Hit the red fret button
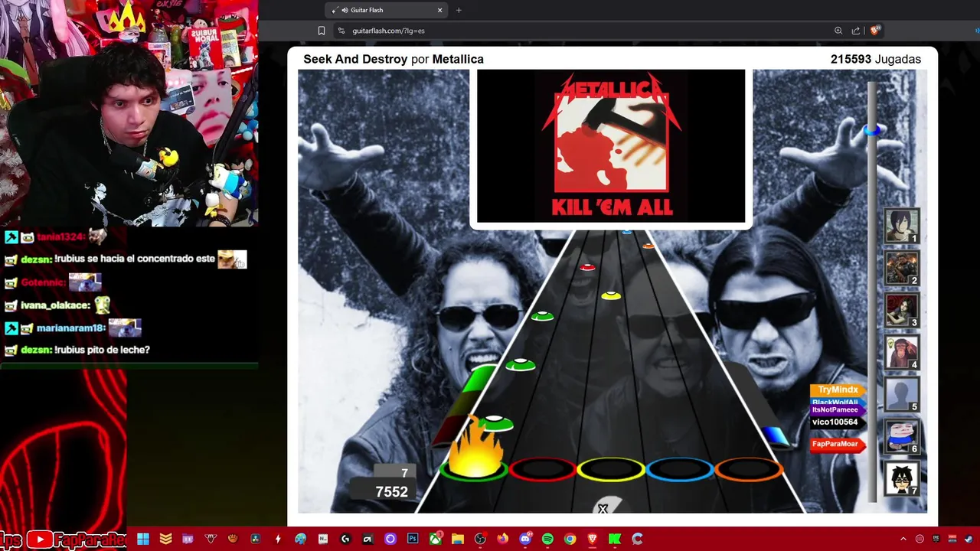This screenshot has width=980, height=551. [x=542, y=469]
